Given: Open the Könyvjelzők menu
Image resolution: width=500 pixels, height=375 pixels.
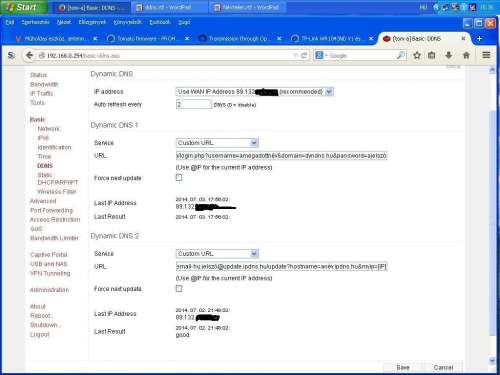Looking at the screenshot, I should pos(127,22).
